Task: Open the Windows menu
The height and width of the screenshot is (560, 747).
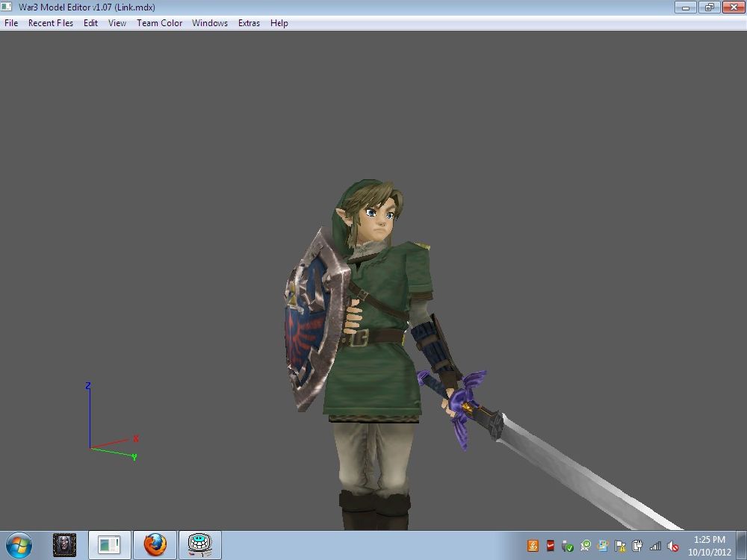Action: coord(210,23)
